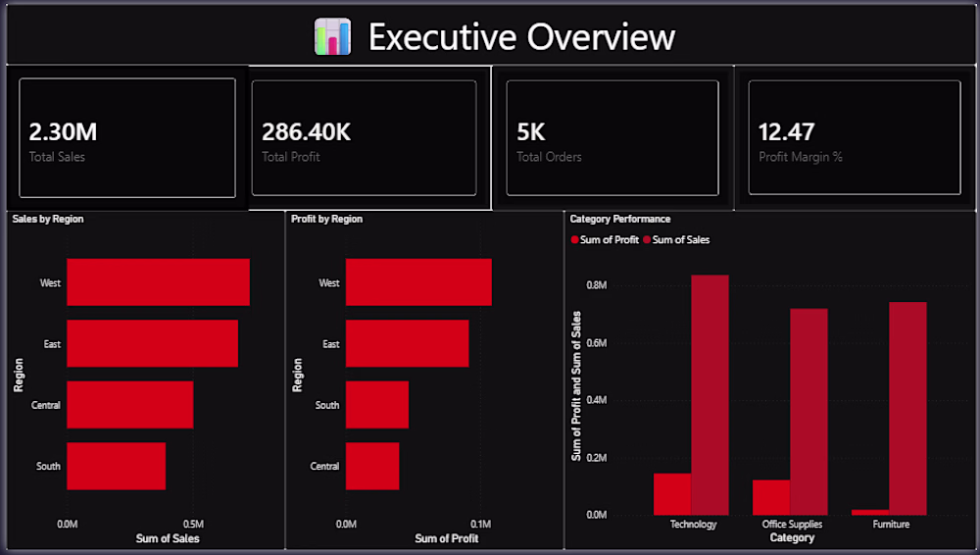Click the Sum of Sales legend swatch

click(x=647, y=239)
